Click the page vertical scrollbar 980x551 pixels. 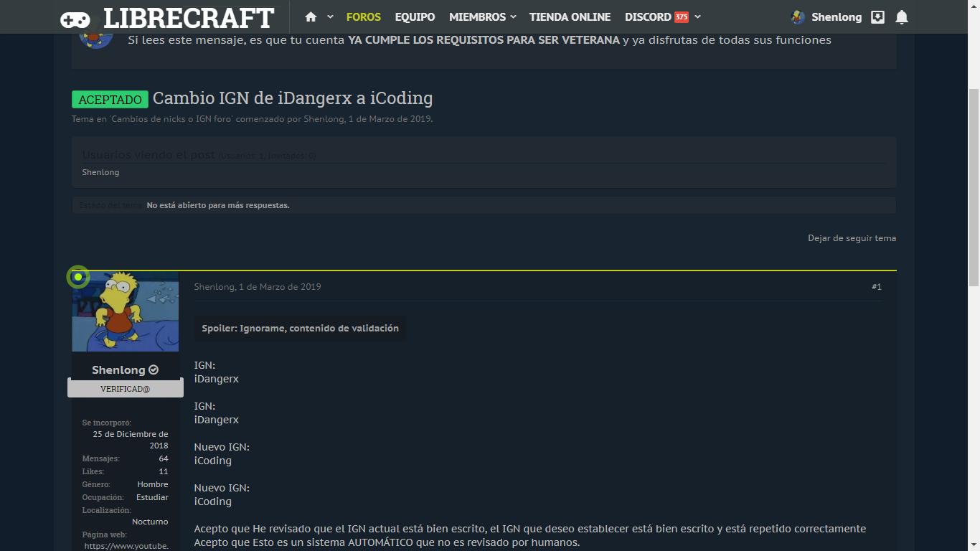tap(974, 187)
